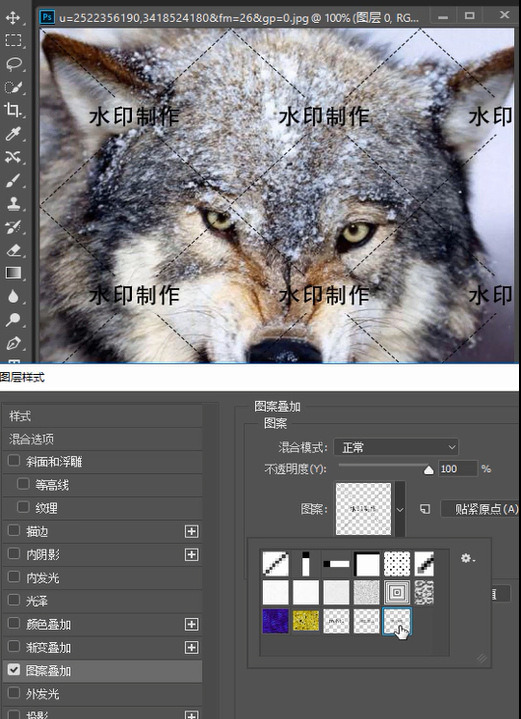
Task: Add another 颜色叠加 effect with plus icon
Action: 191,624
